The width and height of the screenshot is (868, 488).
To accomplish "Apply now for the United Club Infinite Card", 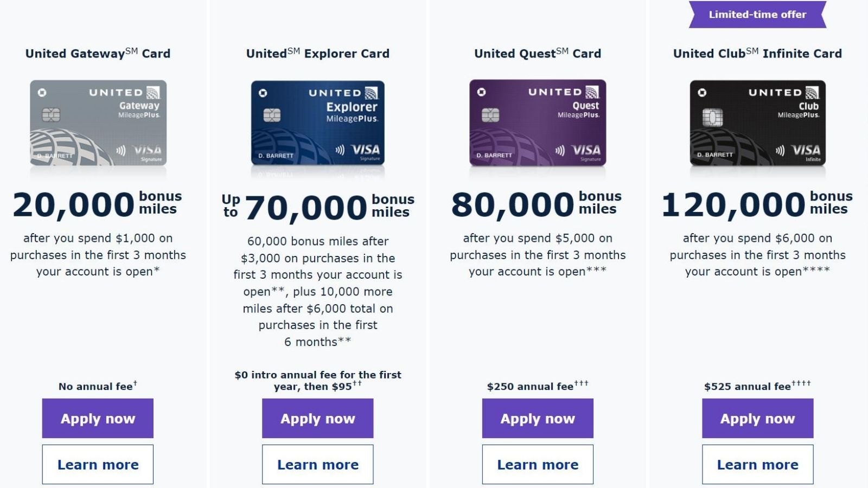I will tap(757, 418).
